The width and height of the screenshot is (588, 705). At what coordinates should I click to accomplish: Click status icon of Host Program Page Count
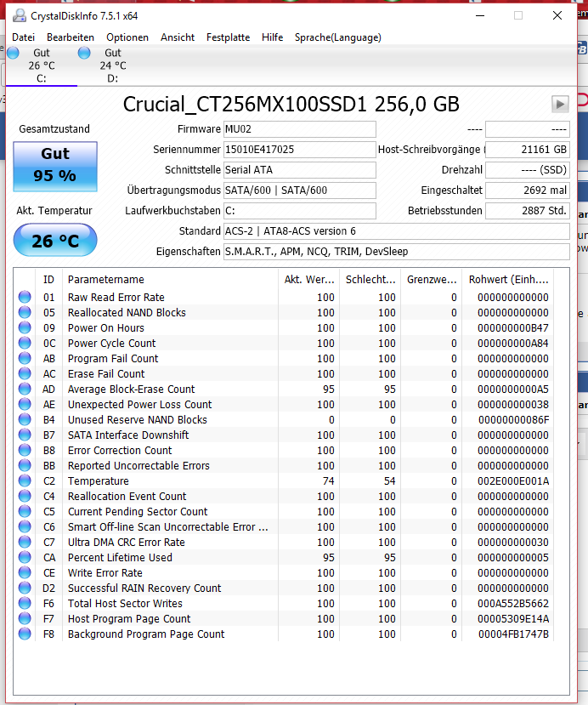(25, 618)
